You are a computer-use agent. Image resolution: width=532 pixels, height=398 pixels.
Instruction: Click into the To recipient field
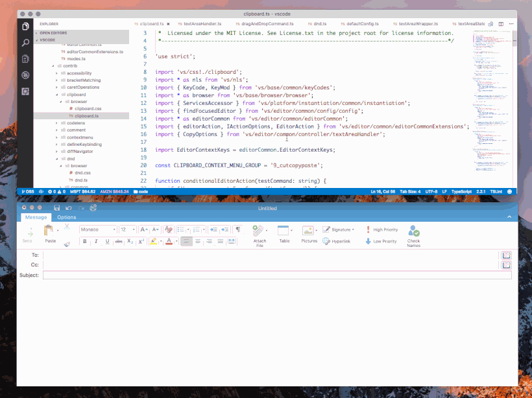(271, 255)
